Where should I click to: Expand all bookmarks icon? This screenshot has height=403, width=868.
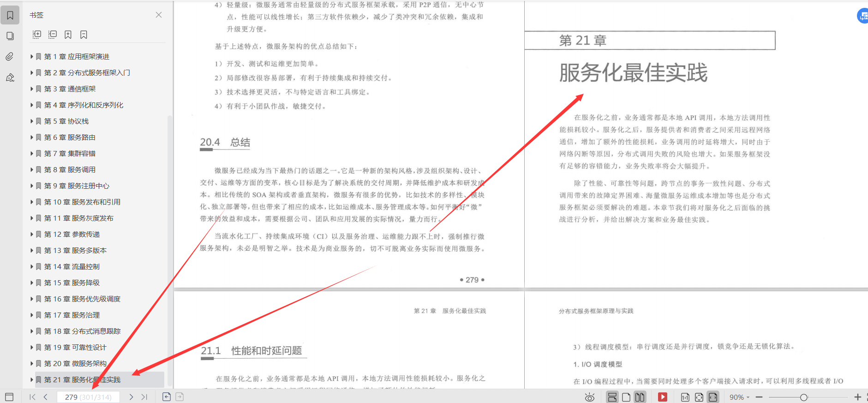(x=37, y=35)
